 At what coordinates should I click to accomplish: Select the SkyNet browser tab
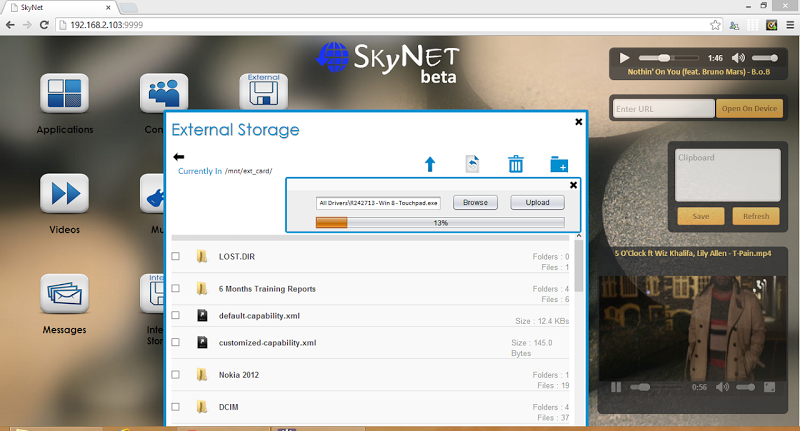click(x=61, y=8)
